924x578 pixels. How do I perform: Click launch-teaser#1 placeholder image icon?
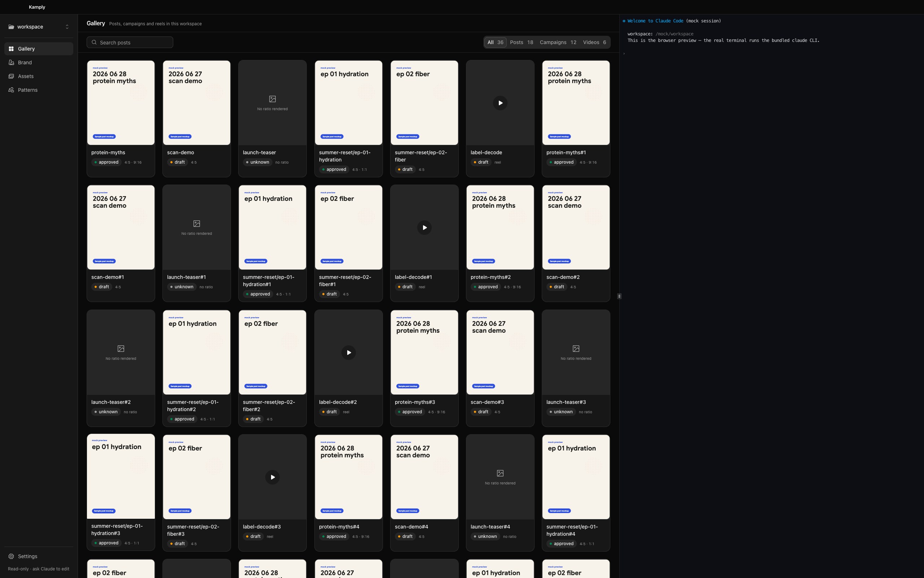click(x=197, y=224)
